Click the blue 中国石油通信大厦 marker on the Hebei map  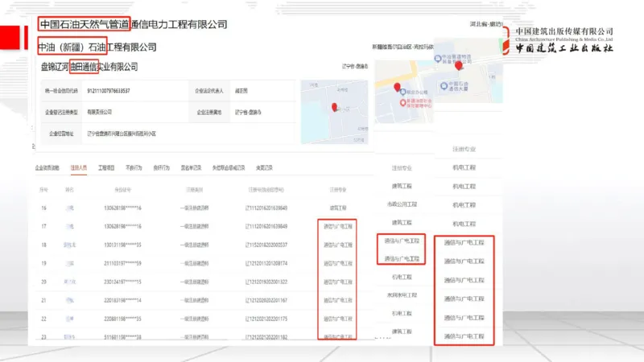(444, 86)
